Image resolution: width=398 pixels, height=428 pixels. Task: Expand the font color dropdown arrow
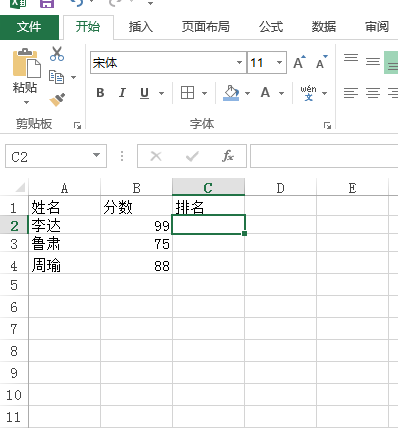[x=281, y=93]
